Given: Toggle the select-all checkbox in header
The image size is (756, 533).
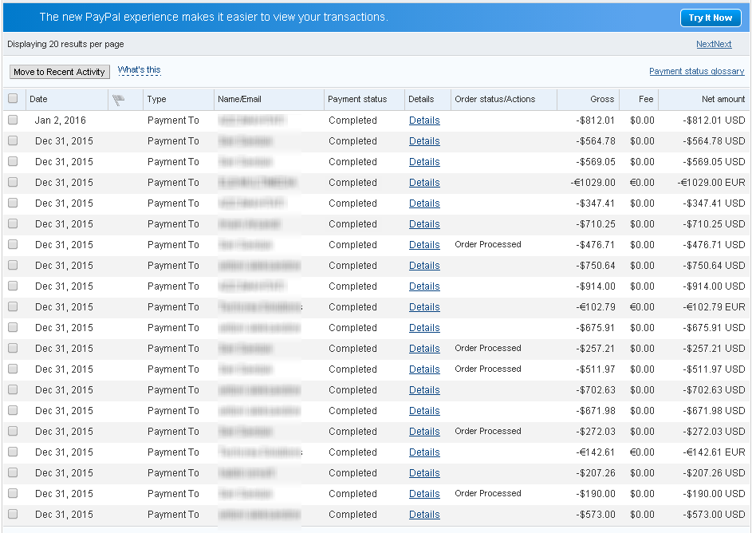Looking at the screenshot, I should click(13, 99).
